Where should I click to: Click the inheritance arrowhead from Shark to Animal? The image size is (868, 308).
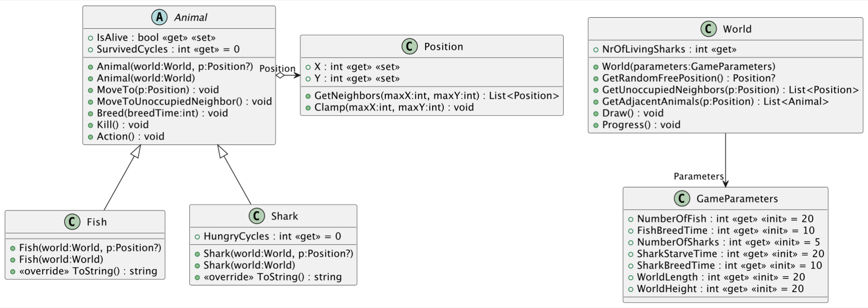[222, 151]
